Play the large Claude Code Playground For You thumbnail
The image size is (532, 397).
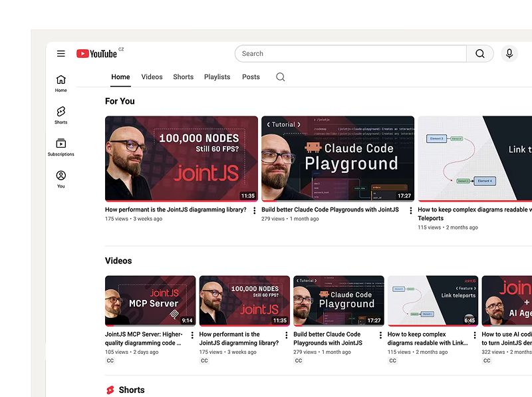338,159
